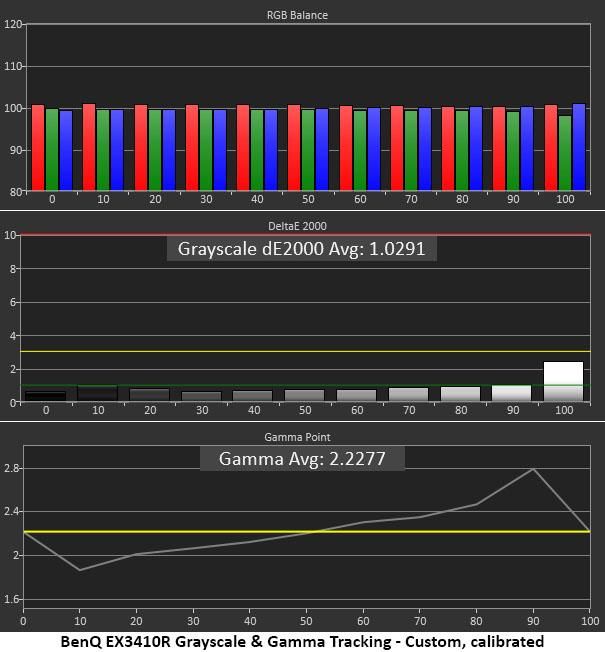Screen dimensions: 605x652
Task: Click the blue bar at 0 in RGB Balance
Action: click(x=66, y=151)
